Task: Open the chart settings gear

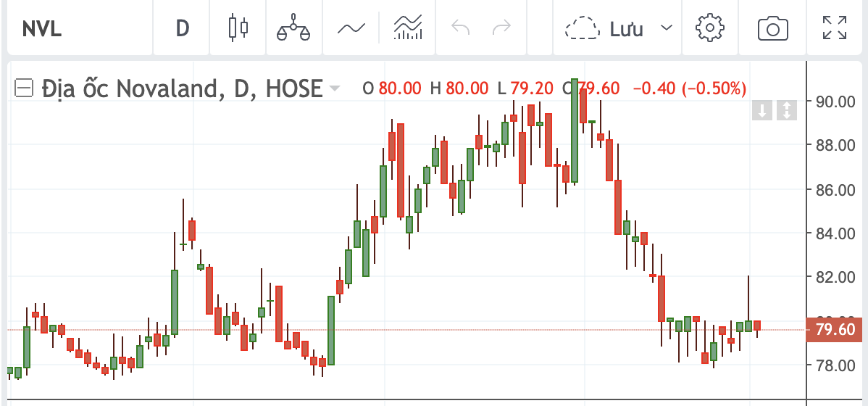Action: 709,27
